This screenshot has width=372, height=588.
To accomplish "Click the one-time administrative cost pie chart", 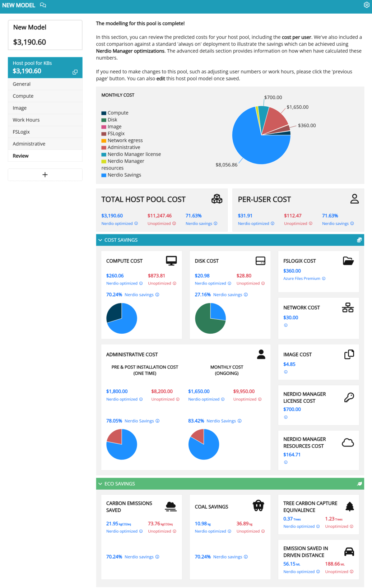I will (122, 444).
